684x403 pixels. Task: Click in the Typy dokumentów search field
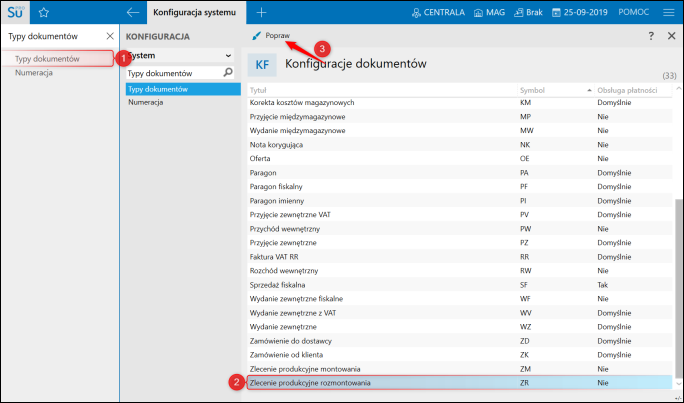coord(174,73)
